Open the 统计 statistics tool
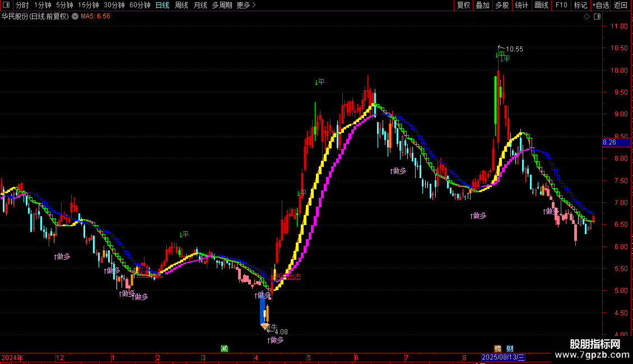Screen dimensions: 633x364 (521, 5)
